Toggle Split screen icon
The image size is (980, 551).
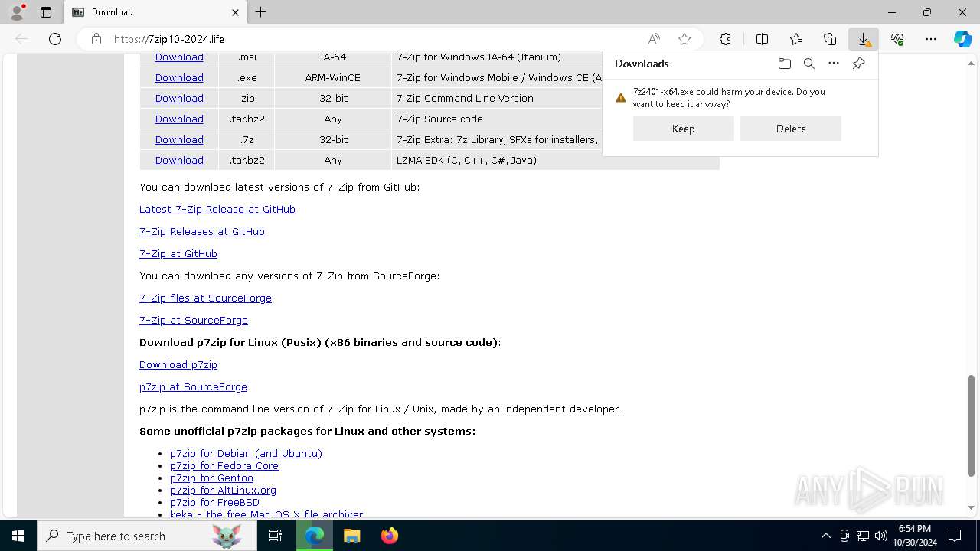point(762,39)
